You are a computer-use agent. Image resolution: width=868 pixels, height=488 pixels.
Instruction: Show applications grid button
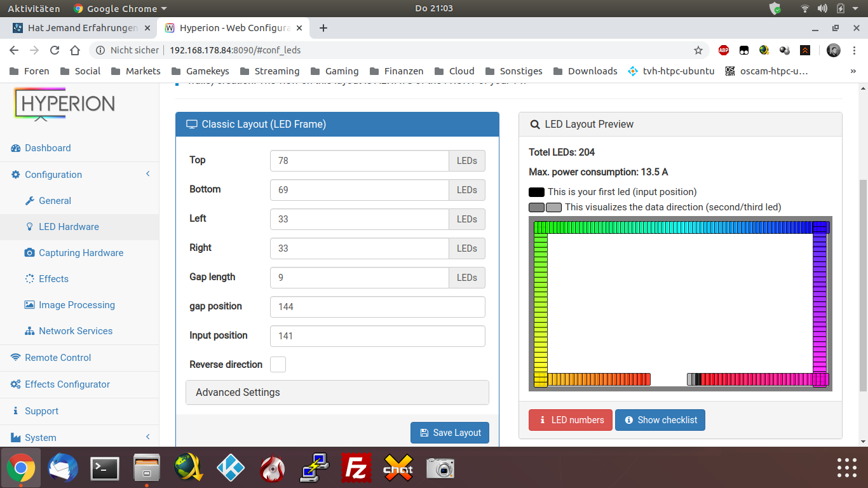coord(847,468)
